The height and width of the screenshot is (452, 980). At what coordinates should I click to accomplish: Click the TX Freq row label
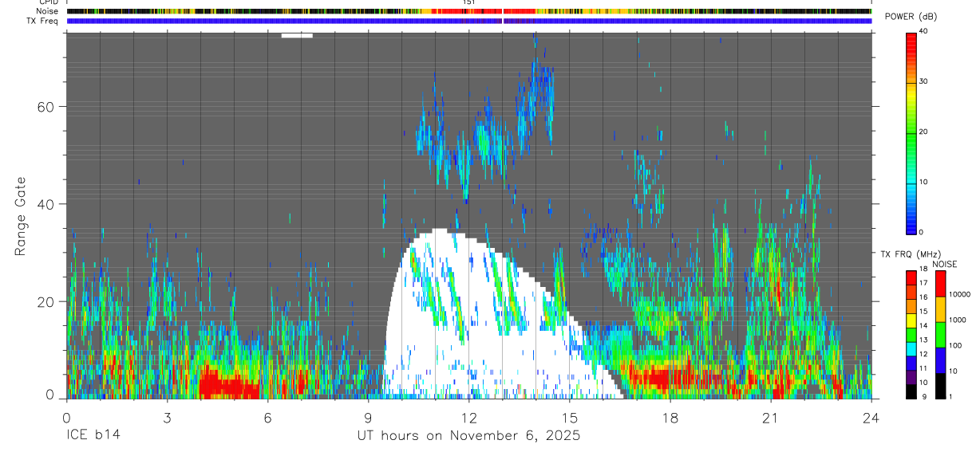42,21
